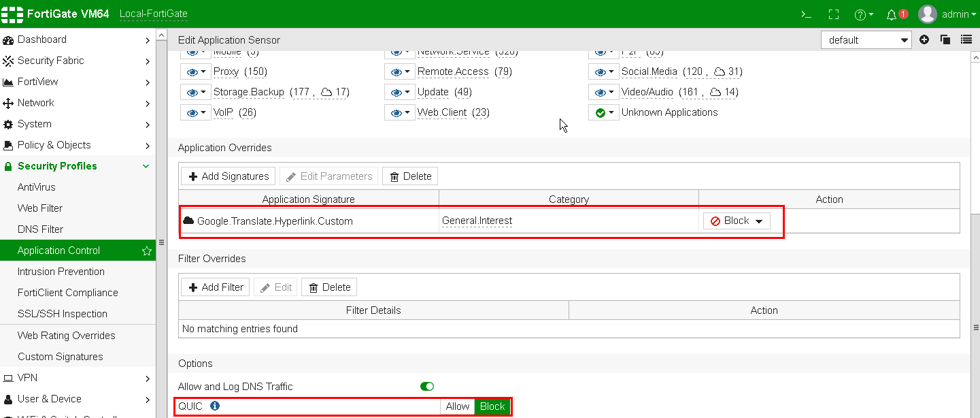Screen dimensions: 980x418
Task: Click the star icon next to Application Control
Action: click(x=146, y=251)
